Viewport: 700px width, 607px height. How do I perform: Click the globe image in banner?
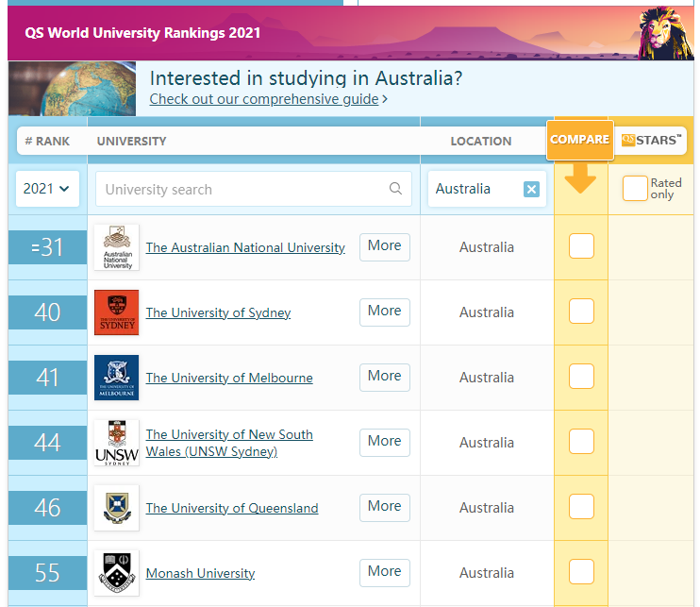(72, 89)
